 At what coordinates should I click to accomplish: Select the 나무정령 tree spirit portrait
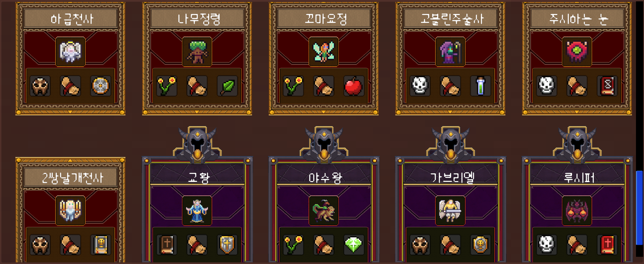197,52
